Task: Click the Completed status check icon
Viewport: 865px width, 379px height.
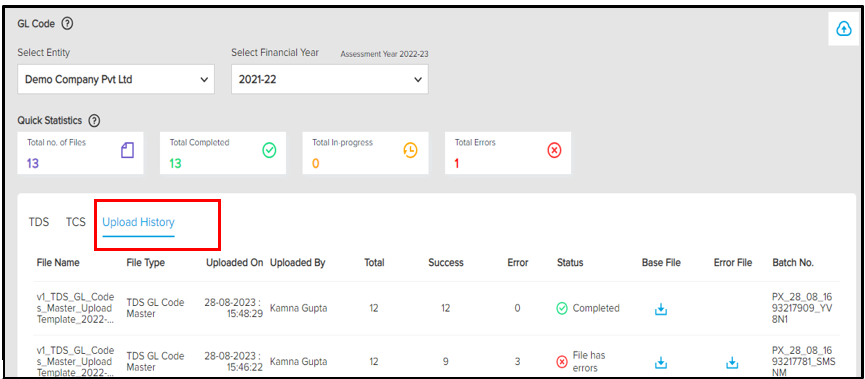Action: click(562, 308)
